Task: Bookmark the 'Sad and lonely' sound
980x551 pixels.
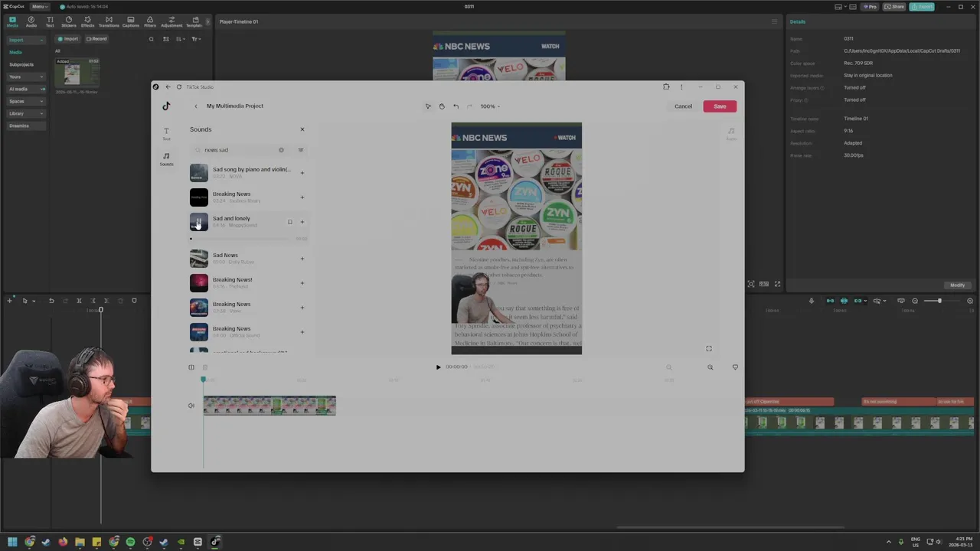Action: point(290,222)
